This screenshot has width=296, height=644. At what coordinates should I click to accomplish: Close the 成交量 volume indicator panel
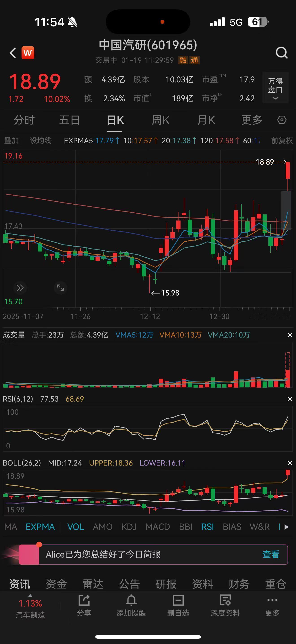click(290, 335)
